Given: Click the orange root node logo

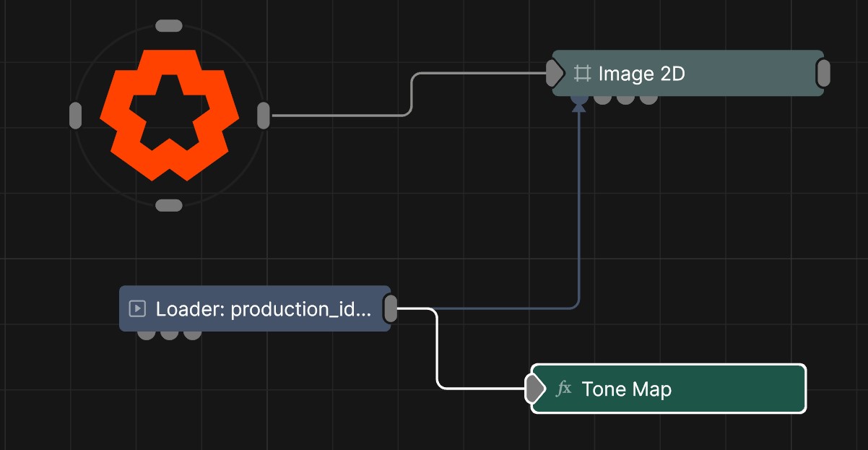Looking at the screenshot, I should [x=169, y=116].
